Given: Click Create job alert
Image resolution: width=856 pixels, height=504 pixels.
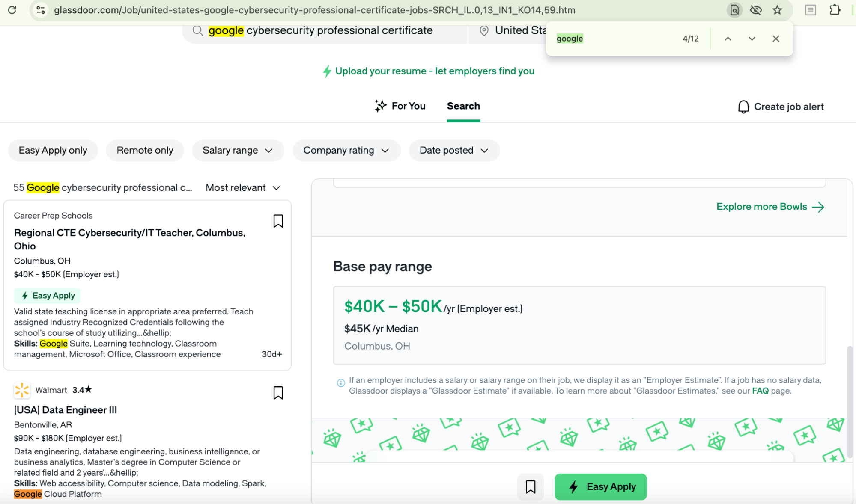Looking at the screenshot, I should [781, 107].
